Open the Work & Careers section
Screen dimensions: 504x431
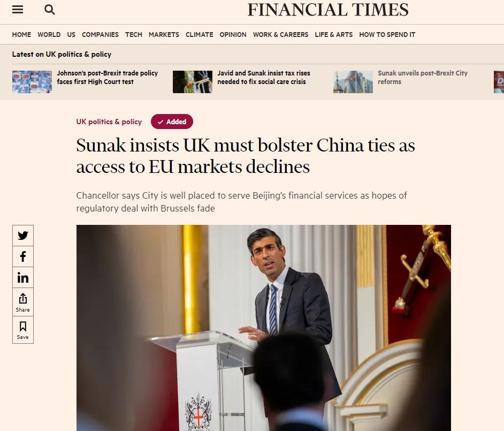(280, 34)
